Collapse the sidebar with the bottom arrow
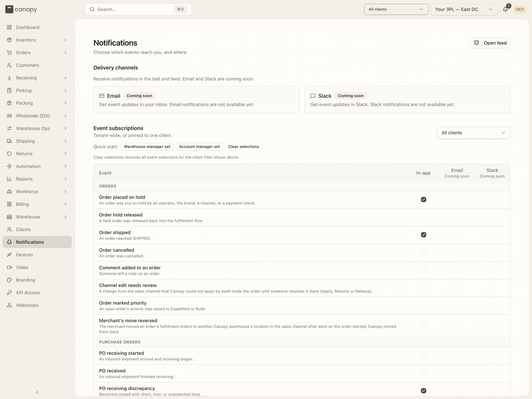 click(37, 392)
